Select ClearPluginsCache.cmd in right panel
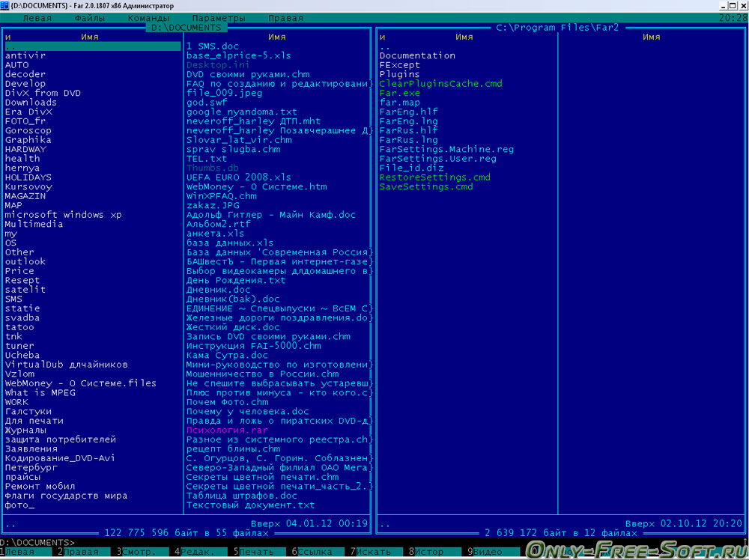Image resolution: width=749 pixels, height=560 pixels. [x=441, y=84]
